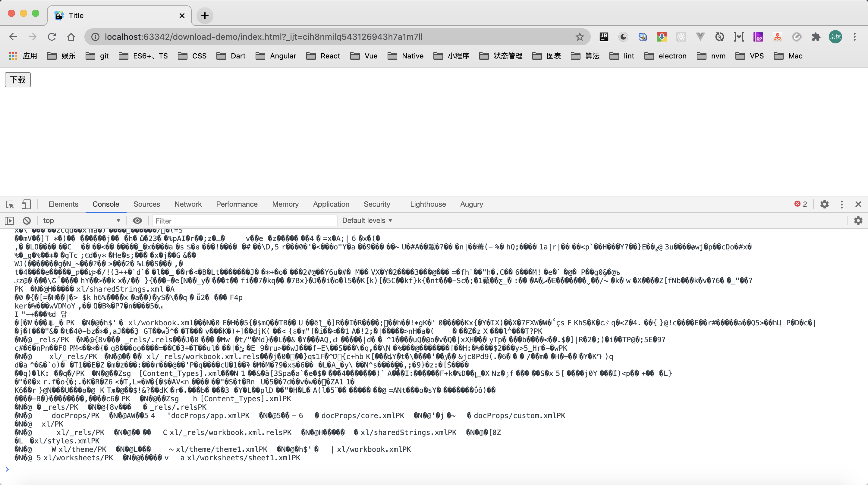
Task: Toggle live expression eye icon
Action: point(137,221)
